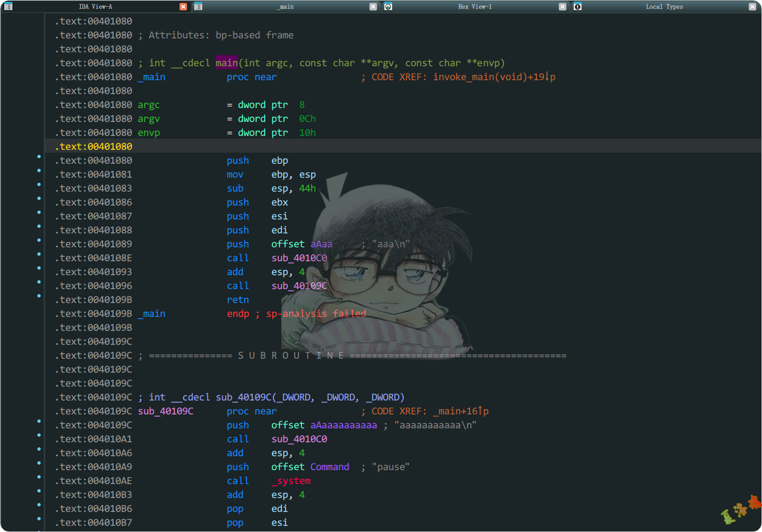Close the IDA View-A tab
Viewport: 762px width, 532px height.
pyautogui.click(x=183, y=7)
